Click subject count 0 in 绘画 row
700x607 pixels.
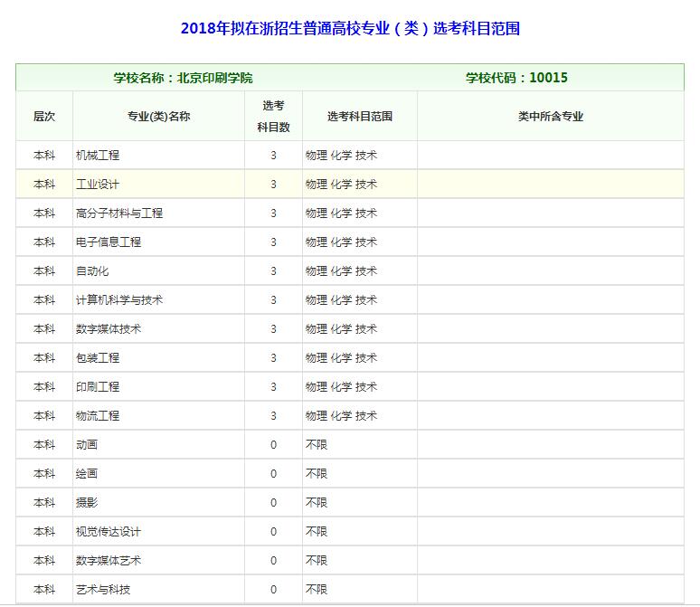click(x=273, y=474)
